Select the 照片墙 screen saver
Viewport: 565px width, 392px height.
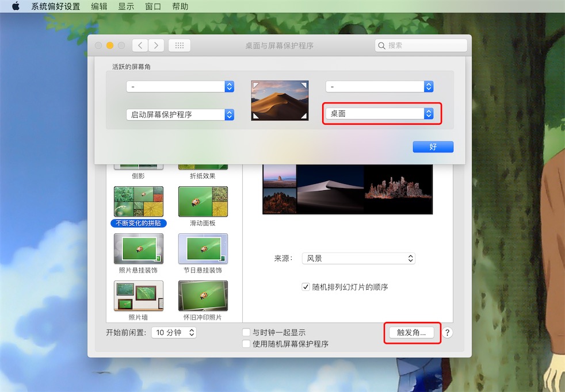(x=139, y=301)
